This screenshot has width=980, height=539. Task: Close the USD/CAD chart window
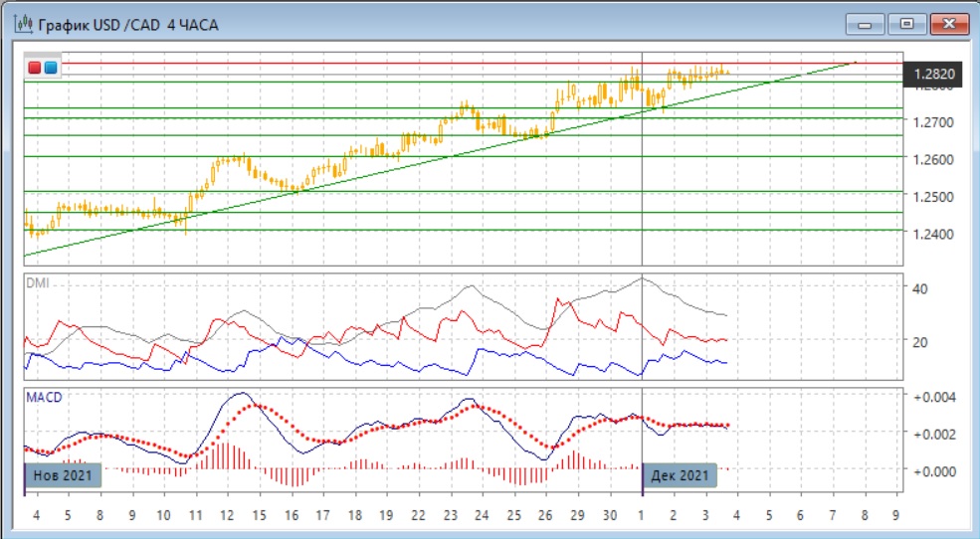click(x=946, y=24)
